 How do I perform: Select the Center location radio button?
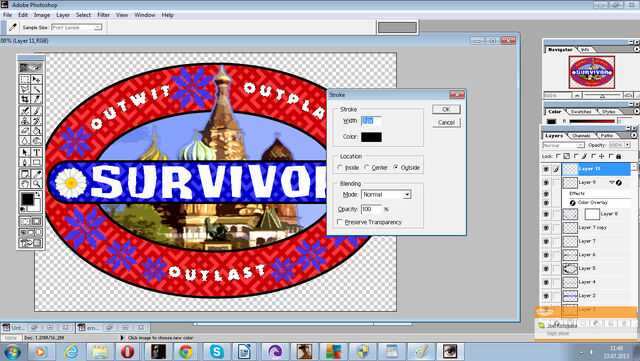pos(367,167)
